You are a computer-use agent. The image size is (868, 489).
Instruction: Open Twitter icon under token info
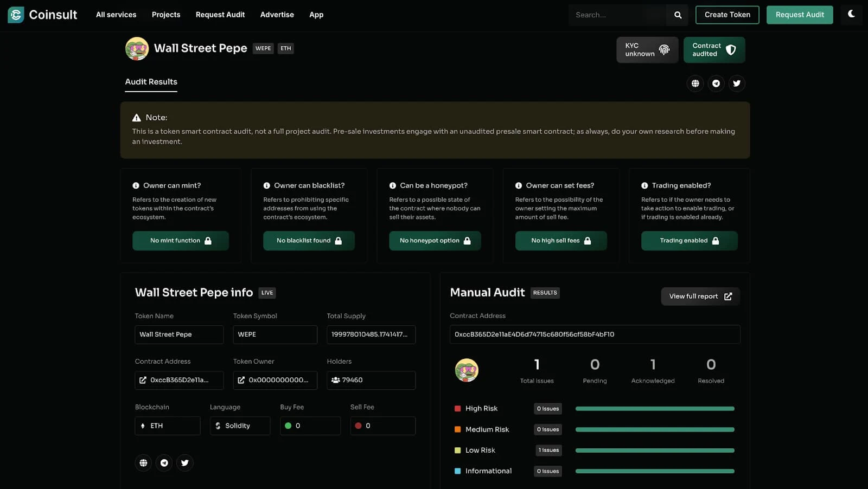point(185,463)
